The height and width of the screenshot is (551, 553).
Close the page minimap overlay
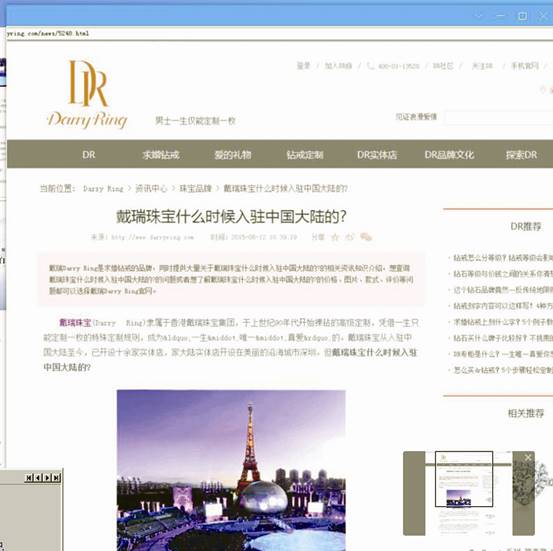pyautogui.click(x=528, y=458)
